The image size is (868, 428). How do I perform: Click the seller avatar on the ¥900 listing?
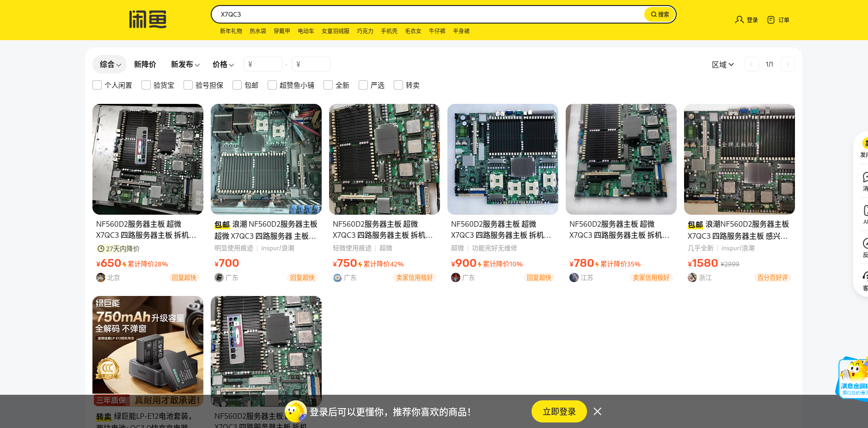coord(456,277)
